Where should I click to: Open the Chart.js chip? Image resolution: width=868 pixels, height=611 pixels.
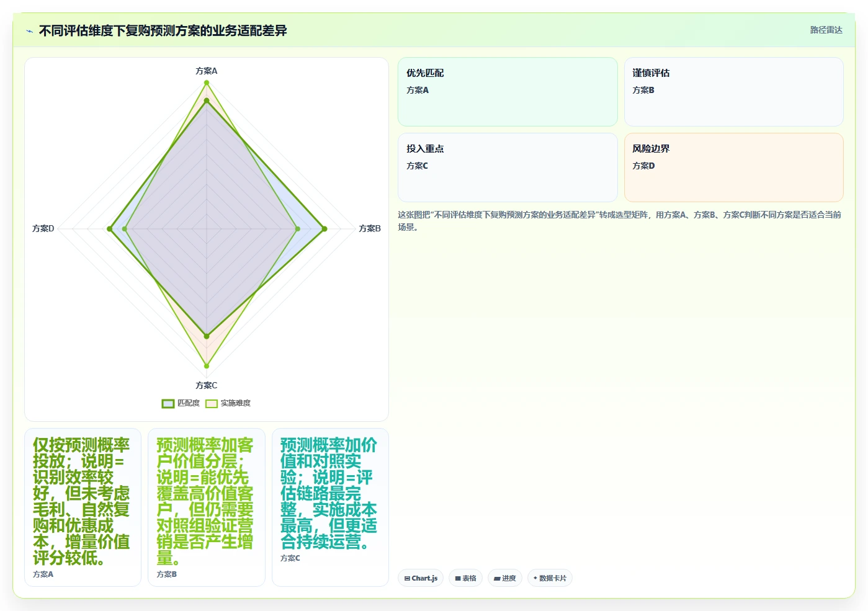421,578
